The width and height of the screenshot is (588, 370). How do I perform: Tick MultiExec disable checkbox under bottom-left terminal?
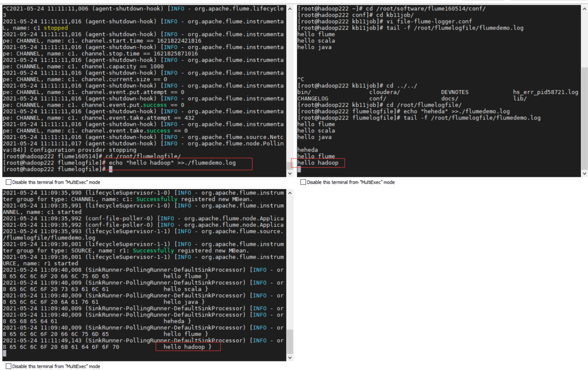click(9, 367)
